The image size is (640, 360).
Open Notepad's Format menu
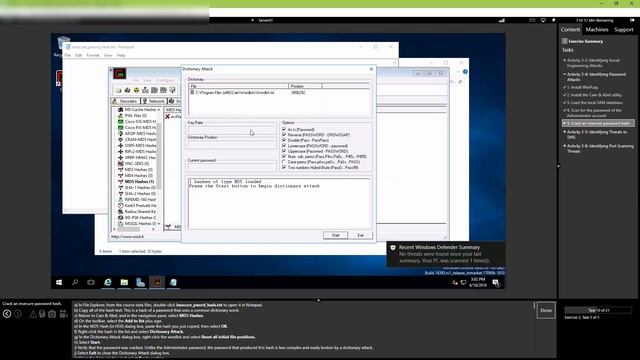click(x=93, y=55)
